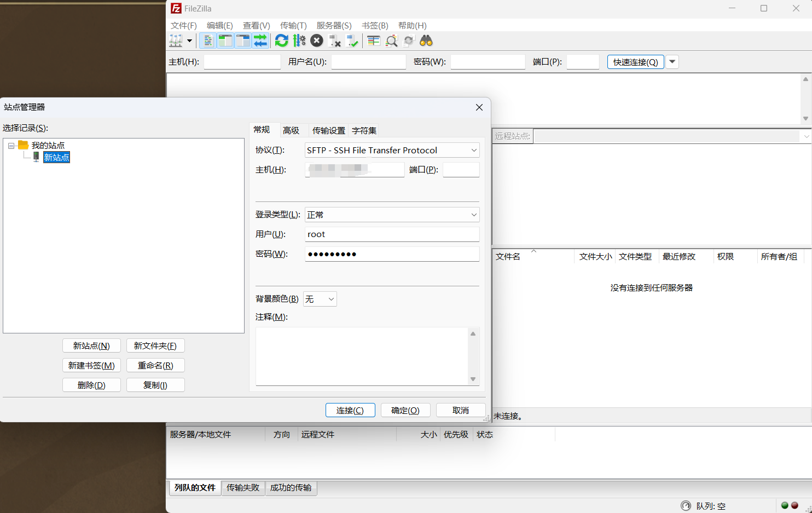The height and width of the screenshot is (513, 812).
Task: Open the directory comparison icon
Action: (x=374, y=41)
